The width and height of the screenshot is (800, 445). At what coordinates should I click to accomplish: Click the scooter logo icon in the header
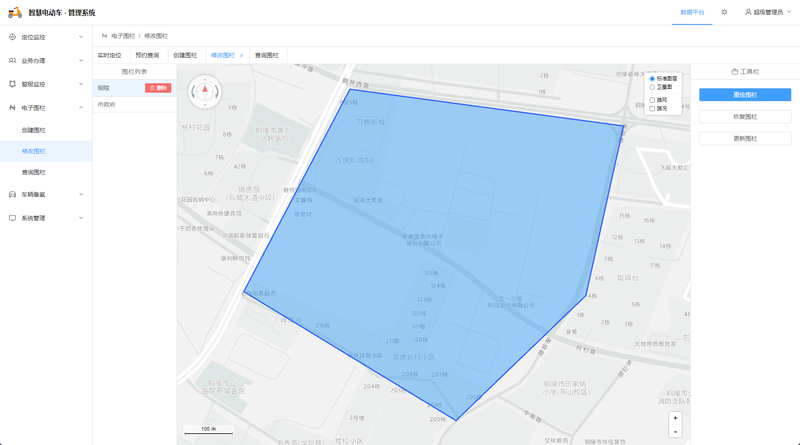[x=15, y=12]
